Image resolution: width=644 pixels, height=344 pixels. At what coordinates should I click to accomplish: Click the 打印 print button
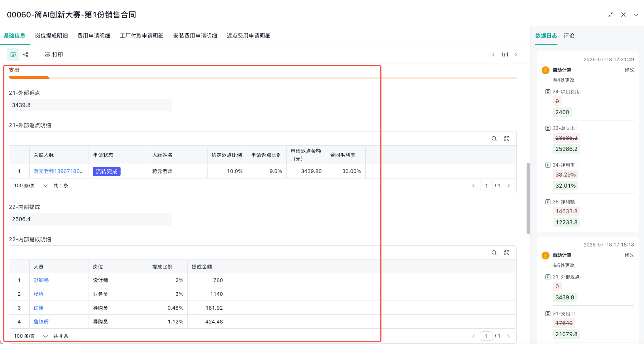pos(54,55)
